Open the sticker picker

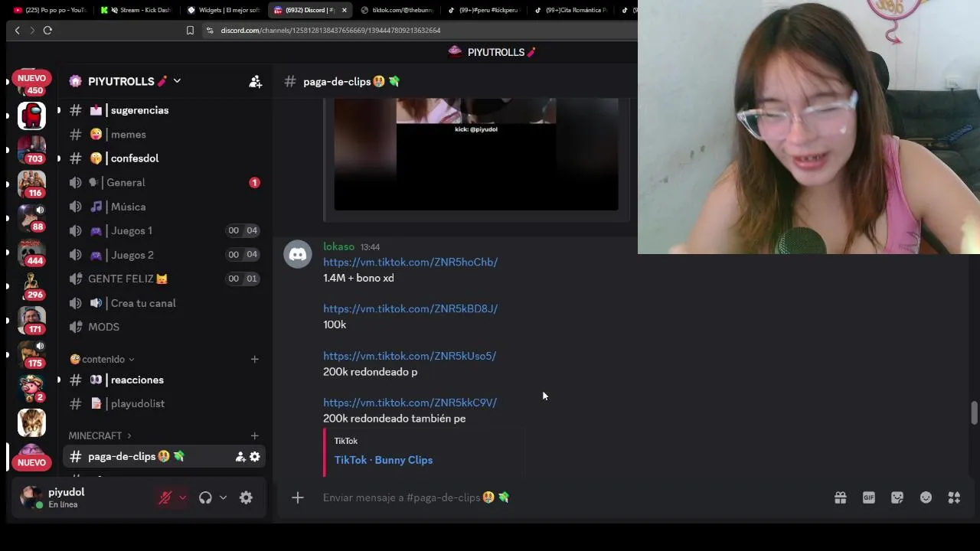[897, 497]
